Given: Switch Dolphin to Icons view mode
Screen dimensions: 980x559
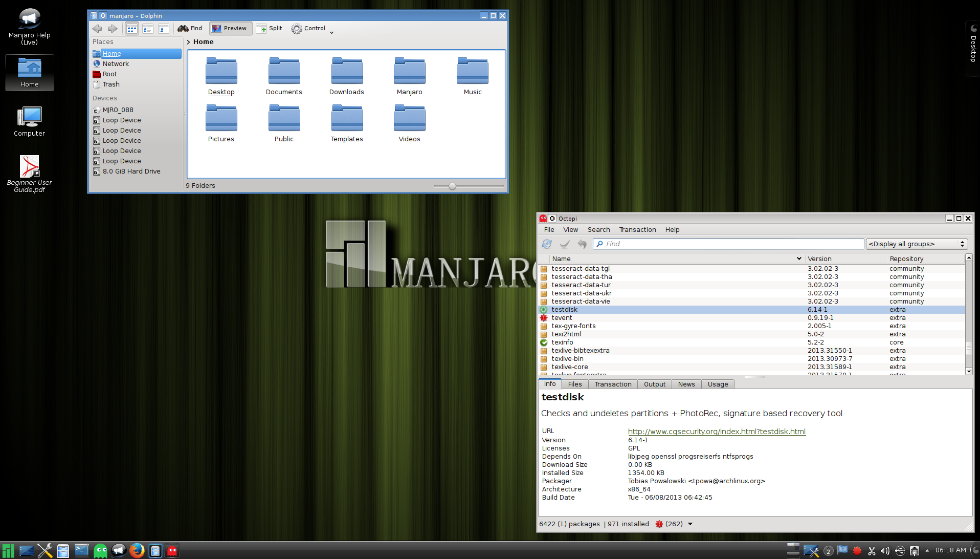Looking at the screenshot, I should pyautogui.click(x=132, y=29).
